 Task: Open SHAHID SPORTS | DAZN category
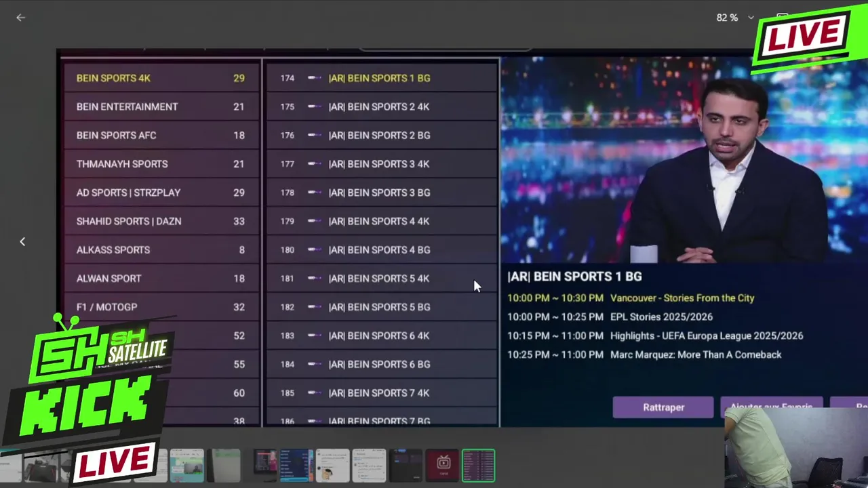click(161, 221)
